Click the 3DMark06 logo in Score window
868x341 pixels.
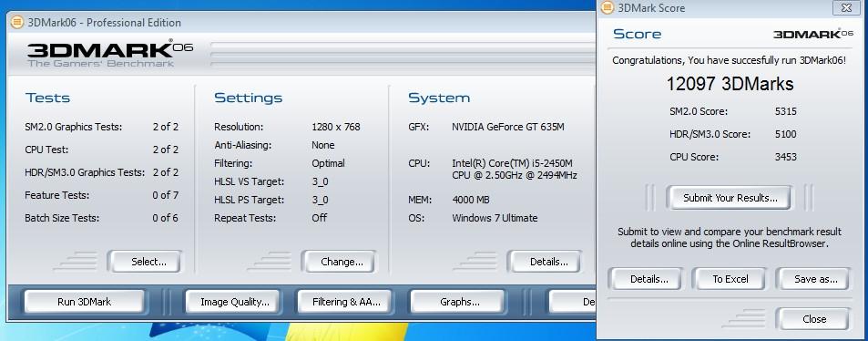813,34
